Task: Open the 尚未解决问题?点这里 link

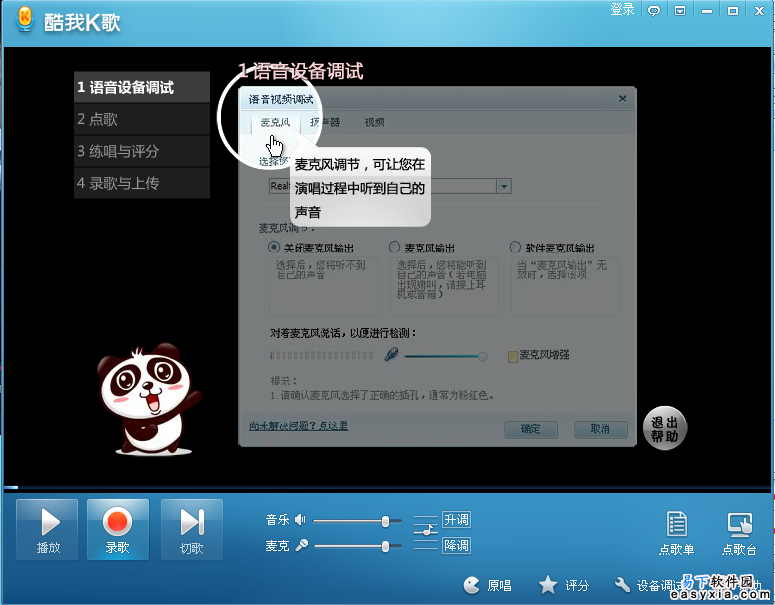Action: (299, 426)
